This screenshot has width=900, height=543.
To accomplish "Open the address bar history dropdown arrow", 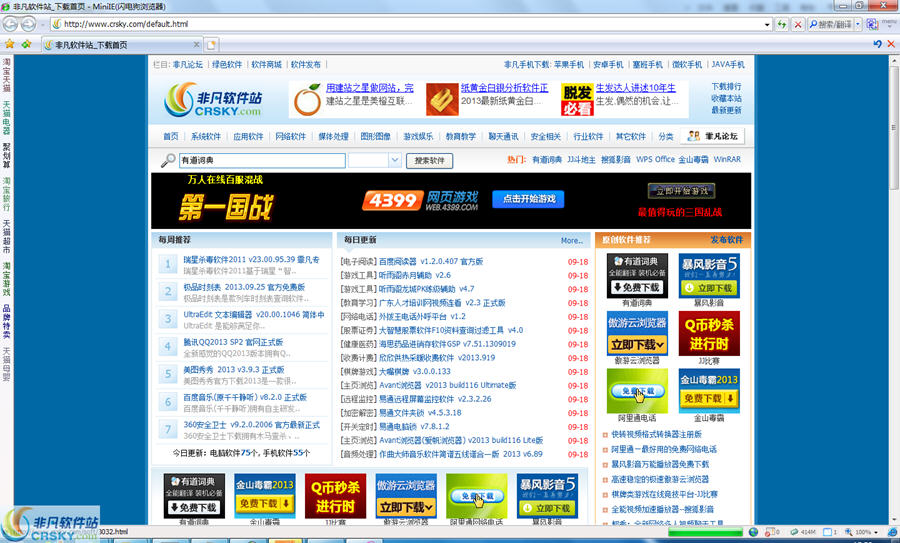I will [767, 25].
